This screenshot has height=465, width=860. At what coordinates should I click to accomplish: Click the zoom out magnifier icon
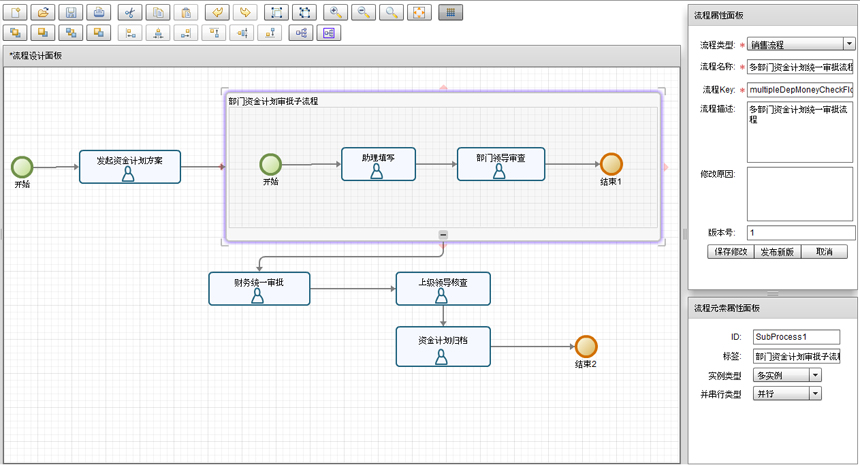364,13
